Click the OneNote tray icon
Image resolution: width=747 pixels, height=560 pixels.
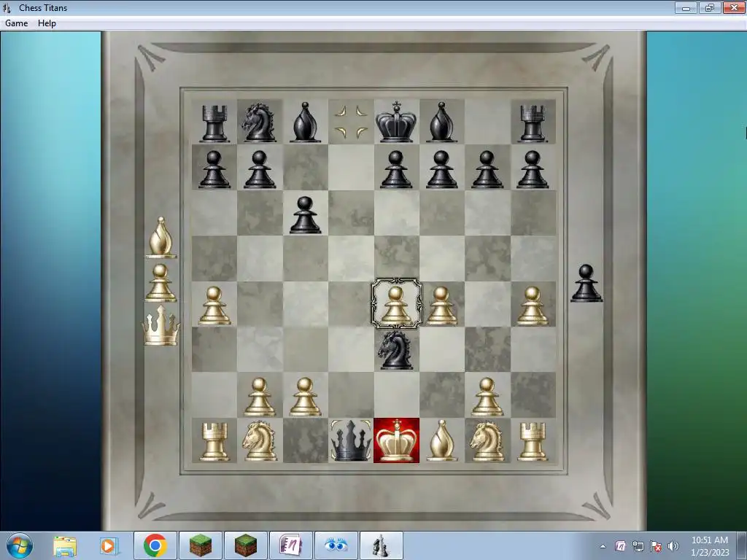pos(620,546)
